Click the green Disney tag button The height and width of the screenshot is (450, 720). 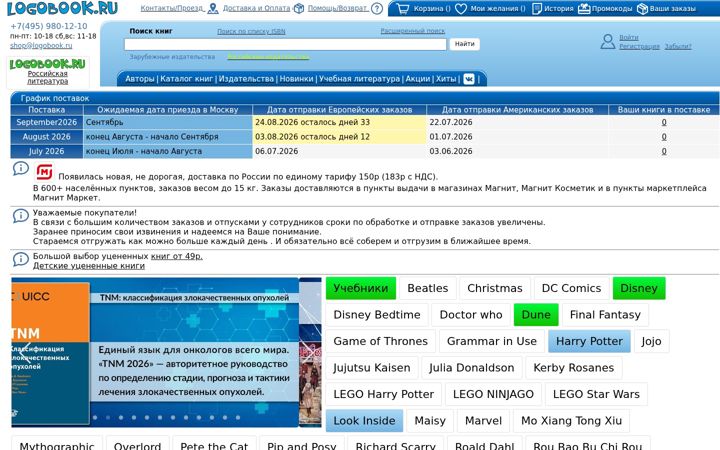coord(639,288)
